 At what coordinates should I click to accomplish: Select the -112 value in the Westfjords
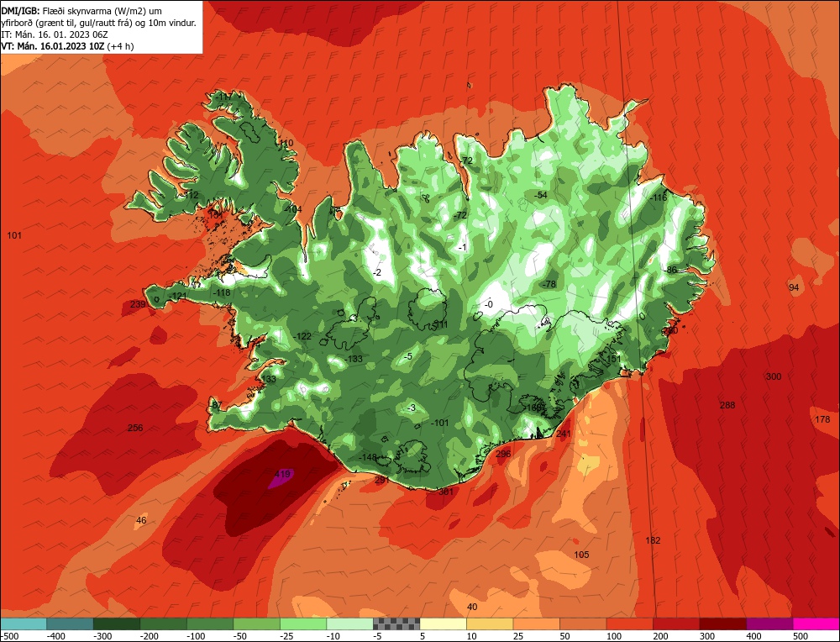(190, 195)
